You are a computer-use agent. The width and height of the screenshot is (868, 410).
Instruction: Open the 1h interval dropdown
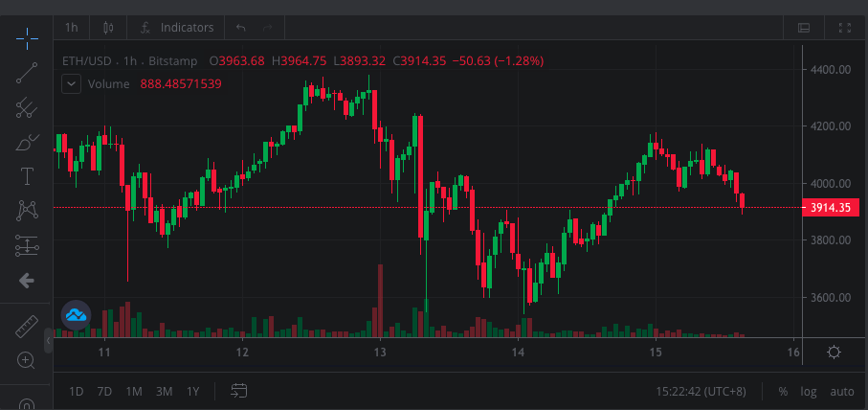[x=72, y=28]
